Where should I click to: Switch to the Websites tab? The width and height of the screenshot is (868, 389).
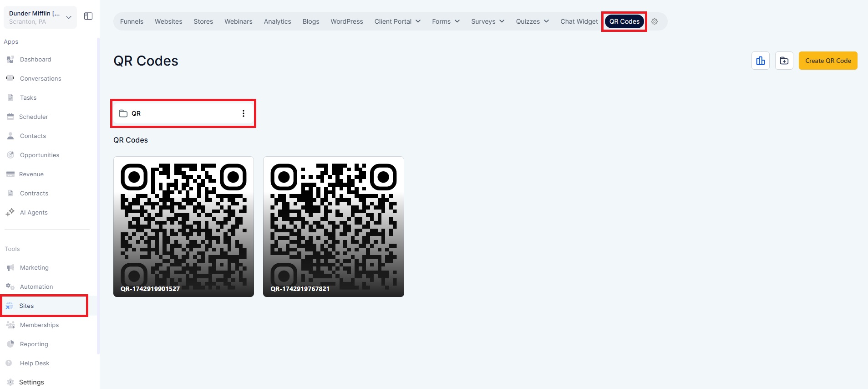[168, 21]
